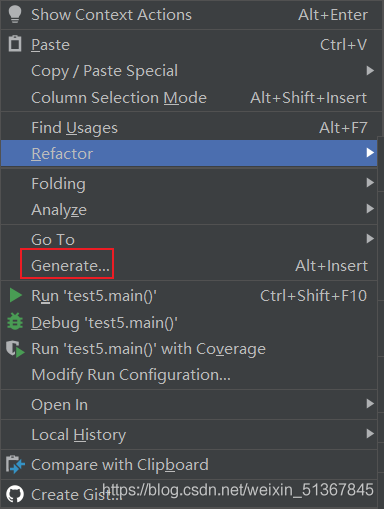
Task: Choose Find Usages menu entry
Action: point(191,127)
